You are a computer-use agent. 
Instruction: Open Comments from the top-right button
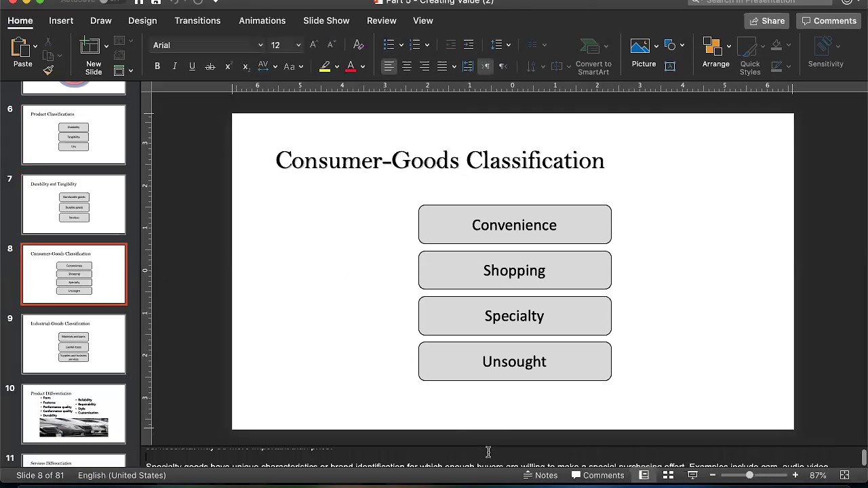point(829,21)
